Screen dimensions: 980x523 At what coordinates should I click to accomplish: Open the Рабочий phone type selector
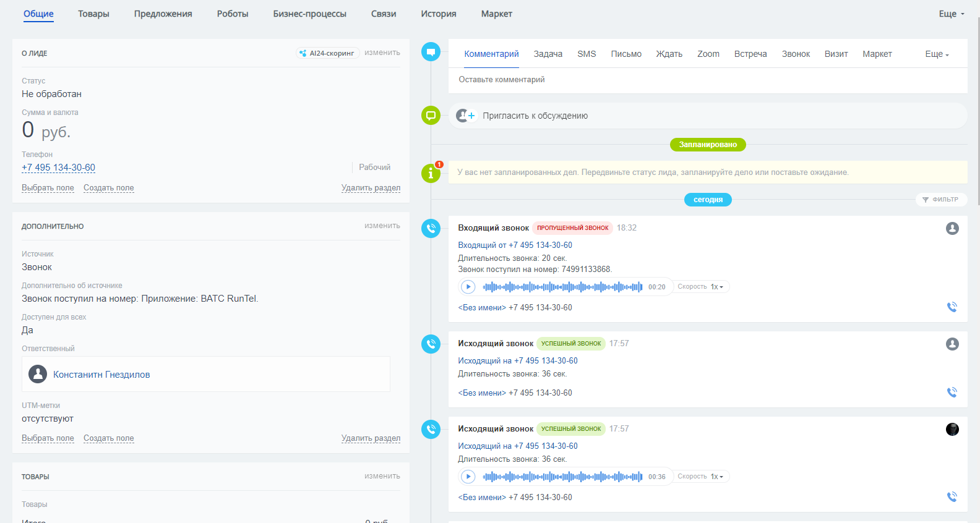pos(374,168)
